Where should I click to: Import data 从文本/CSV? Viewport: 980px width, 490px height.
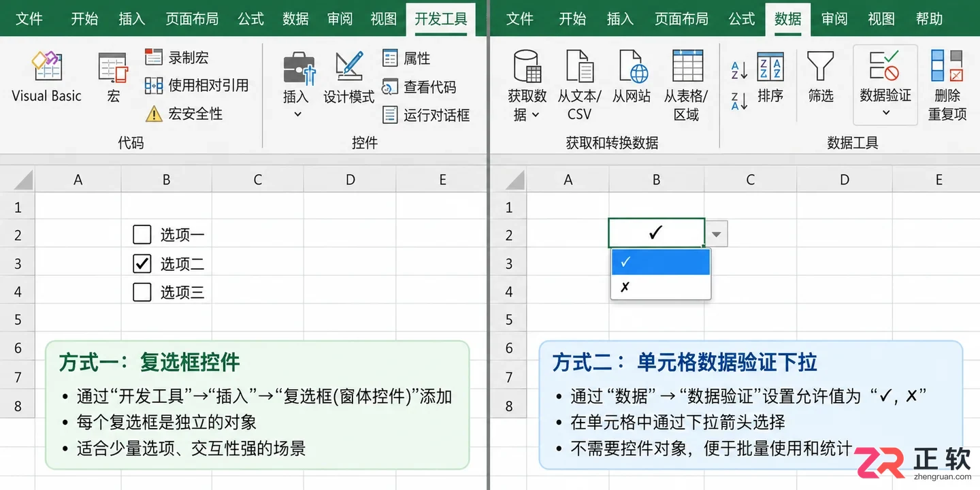pyautogui.click(x=579, y=85)
